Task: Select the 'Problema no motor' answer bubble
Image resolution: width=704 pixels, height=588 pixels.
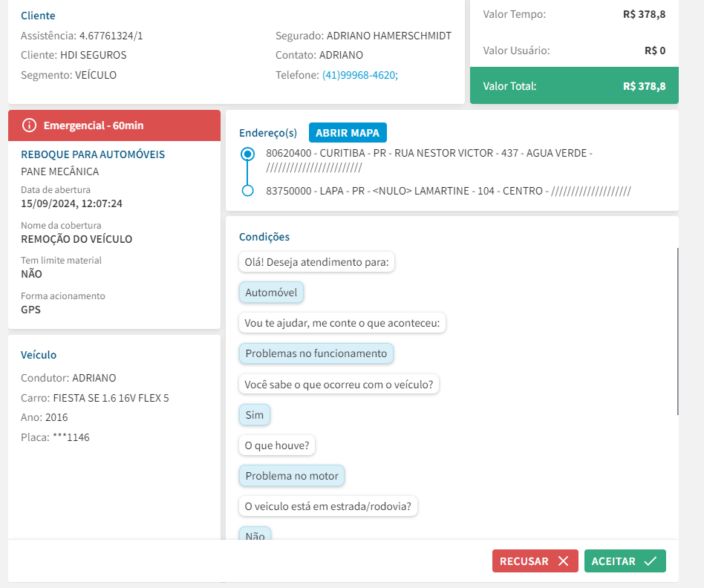Action: tap(292, 476)
